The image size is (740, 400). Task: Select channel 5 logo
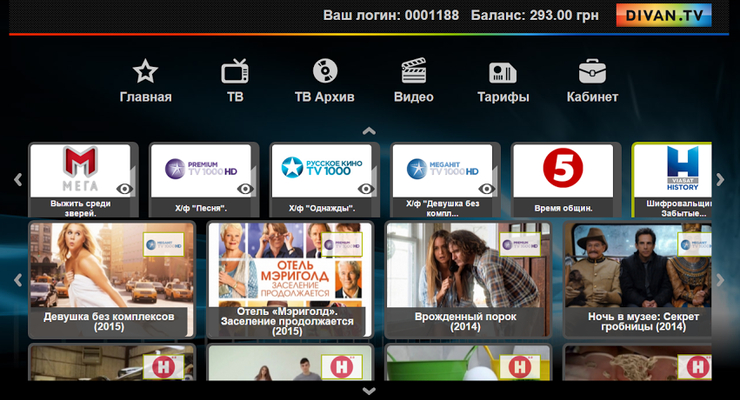(x=563, y=168)
